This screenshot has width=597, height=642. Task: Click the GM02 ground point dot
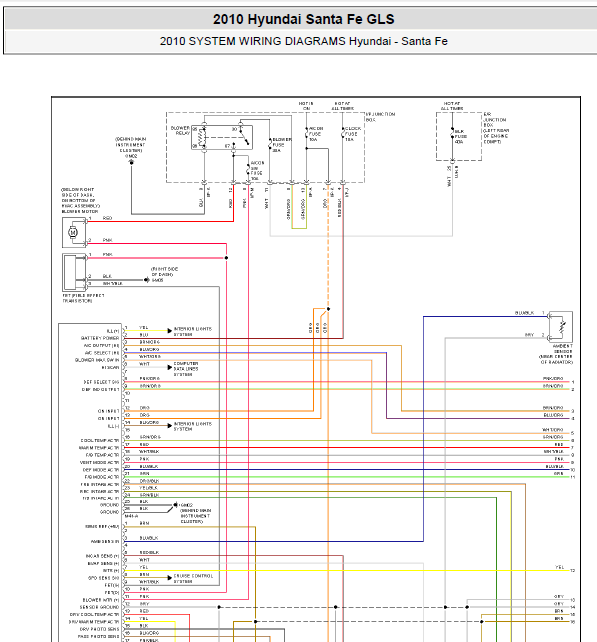131,162
